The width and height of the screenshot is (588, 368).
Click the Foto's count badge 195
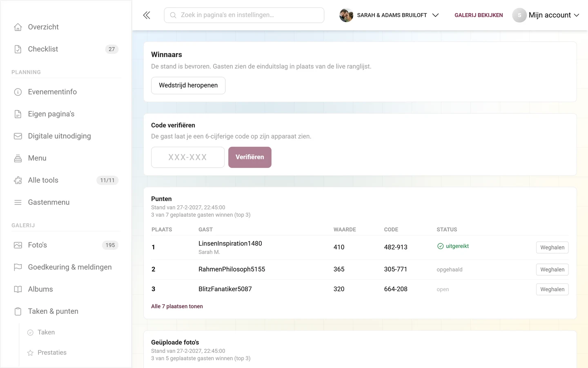(x=110, y=245)
